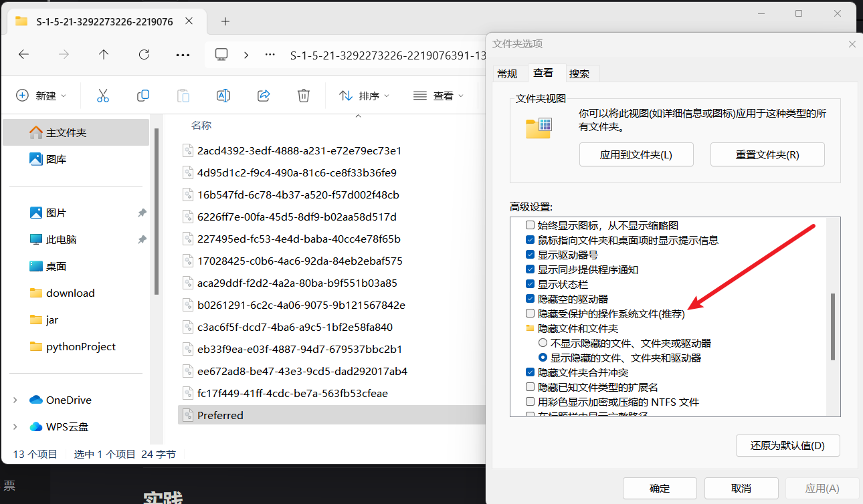
Task: Open the 新建 new dropdown
Action: click(x=41, y=96)
